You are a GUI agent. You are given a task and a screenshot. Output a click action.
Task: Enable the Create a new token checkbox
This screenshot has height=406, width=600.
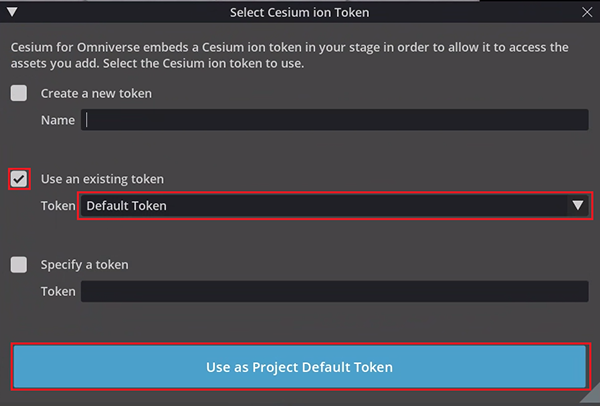click(x=19, y=93)
